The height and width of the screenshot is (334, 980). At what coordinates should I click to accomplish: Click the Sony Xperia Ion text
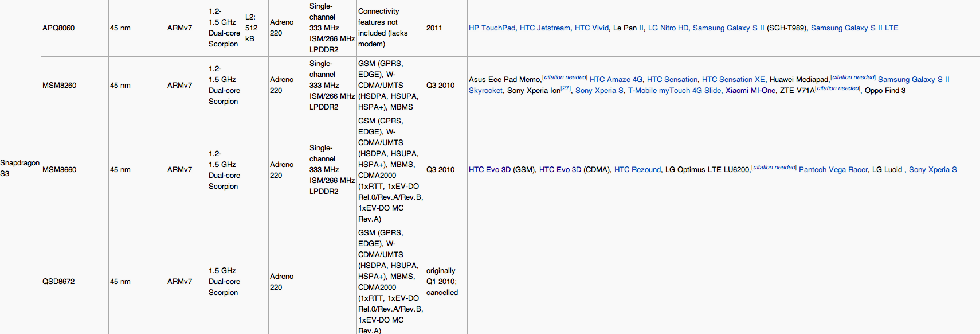point(534,91)
